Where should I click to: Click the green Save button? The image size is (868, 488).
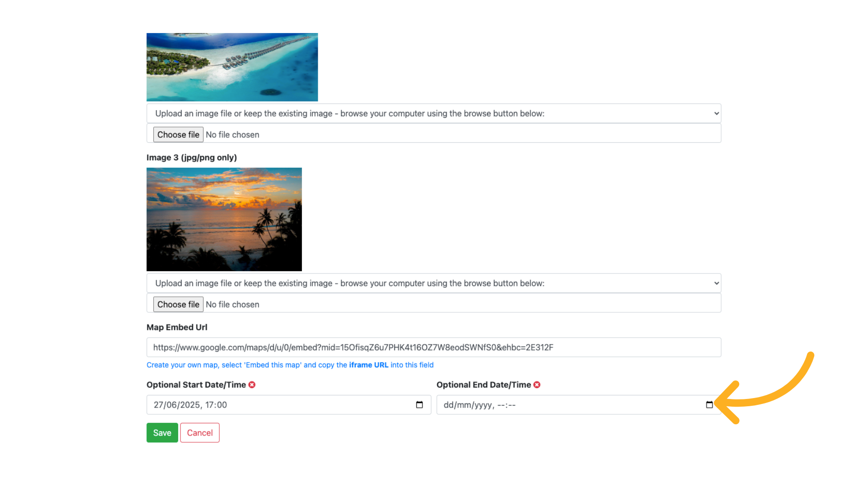(162, 433)
